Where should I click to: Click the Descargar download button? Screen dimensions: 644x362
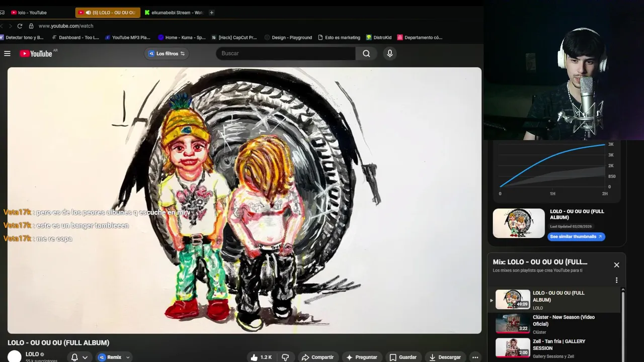tap(445, 357)
